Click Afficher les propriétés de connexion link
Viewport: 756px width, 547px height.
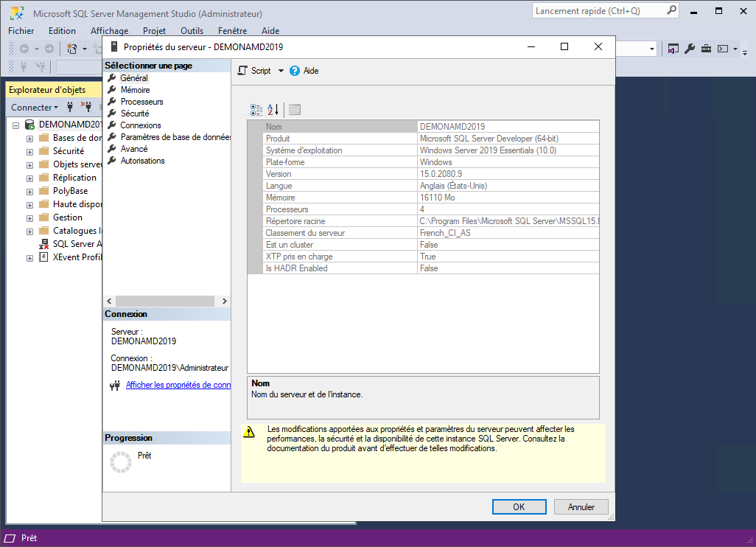click(x=178, y=385)
